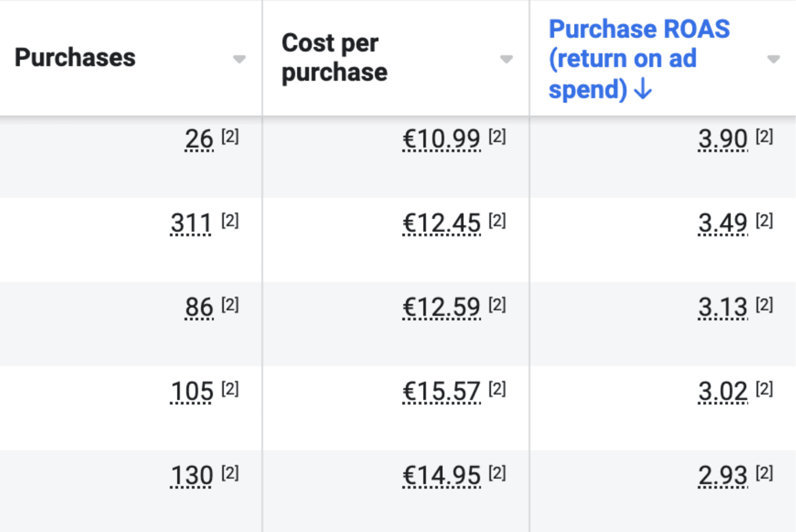This screenshot has height=532, width=796.
Task: Click the €12.45 cost per purchase value
Action: (x=442, y=224)
